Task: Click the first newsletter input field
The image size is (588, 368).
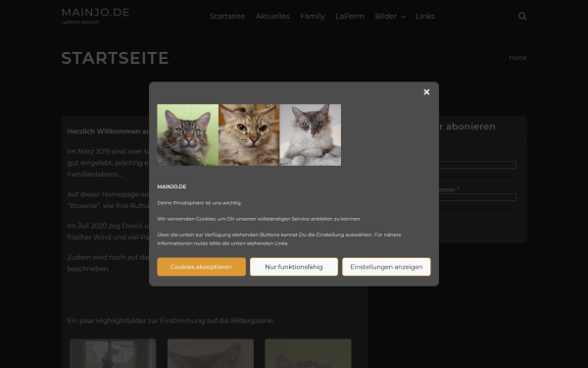Action: coord(477,165)
